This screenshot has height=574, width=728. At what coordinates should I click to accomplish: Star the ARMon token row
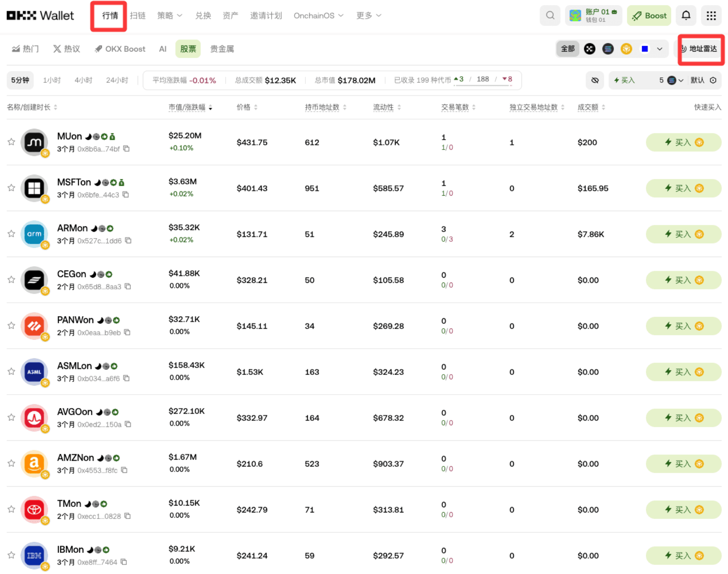coord(12,234)
